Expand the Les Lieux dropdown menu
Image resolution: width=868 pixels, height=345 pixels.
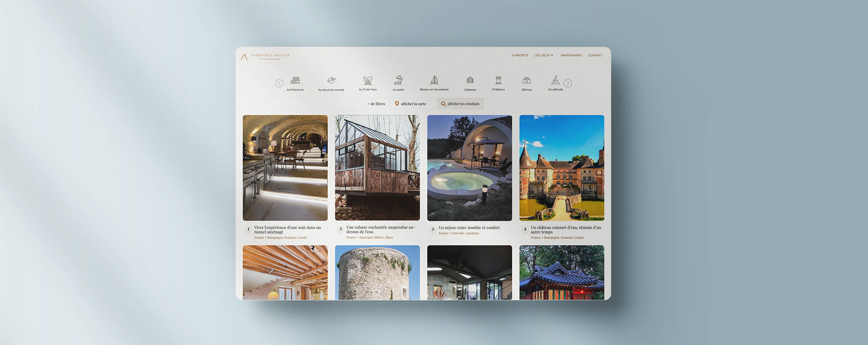[543, 55]
